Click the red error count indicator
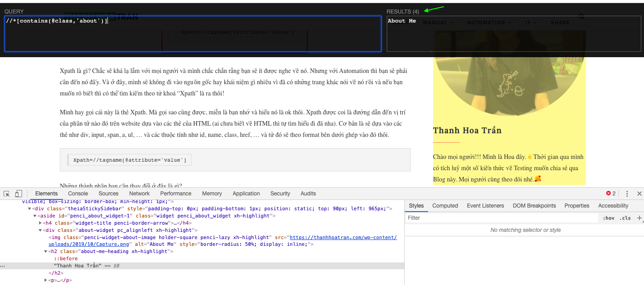644x285 pixels. click(611, 194)
